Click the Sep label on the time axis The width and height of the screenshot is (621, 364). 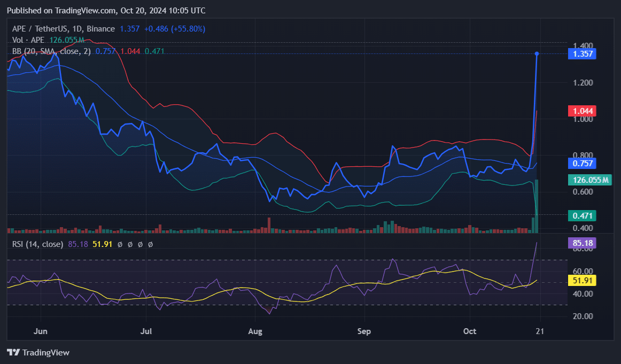tap(363, 331)
